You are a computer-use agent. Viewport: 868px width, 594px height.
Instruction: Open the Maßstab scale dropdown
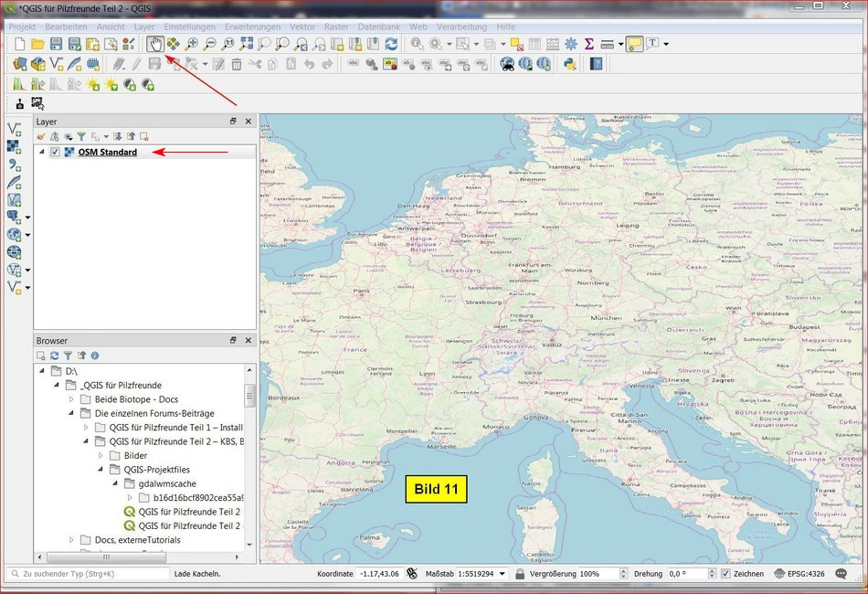[501, 574]
